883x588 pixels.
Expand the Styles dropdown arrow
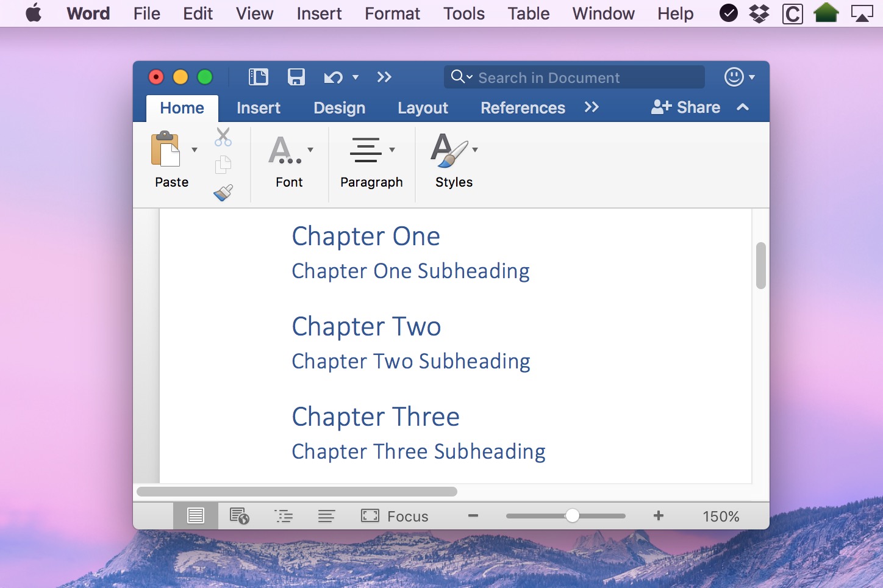tap(475, 150)
